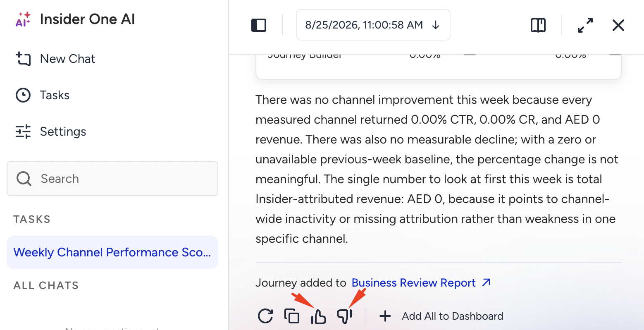Open the Tasks section
The width and height of the screenshot is (644, 330).
43,95
